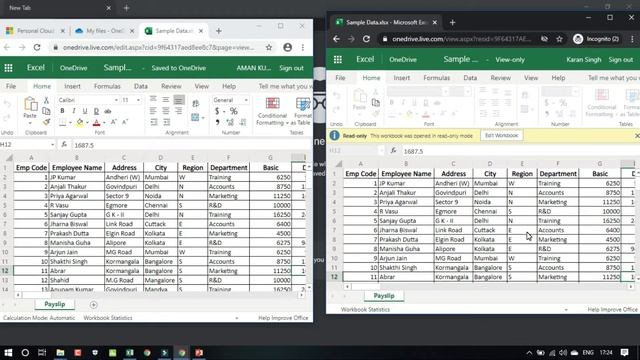This screenshot has height=360, width=640.
Task: Click the Cut scissors icon in left Excel
Action: (46, 100)
